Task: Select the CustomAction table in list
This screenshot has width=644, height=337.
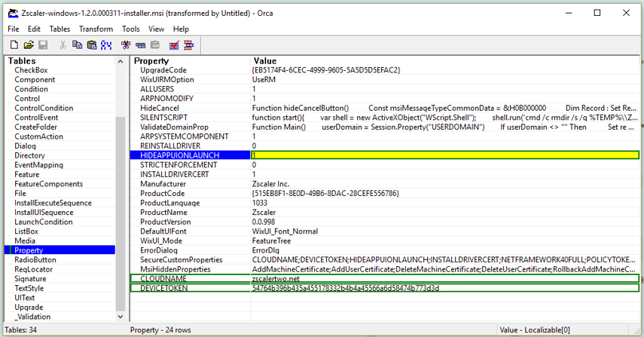Action: click(x=39, y=136)
